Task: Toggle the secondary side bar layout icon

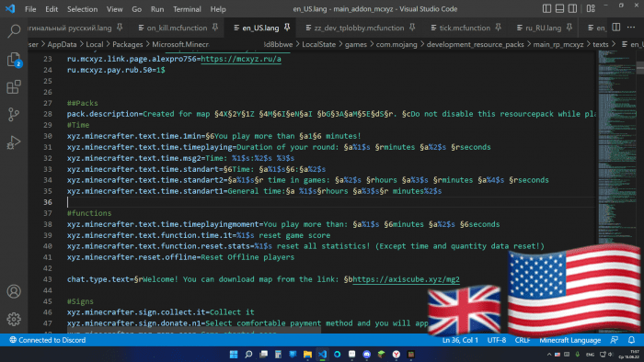Action: click(572, 8)
